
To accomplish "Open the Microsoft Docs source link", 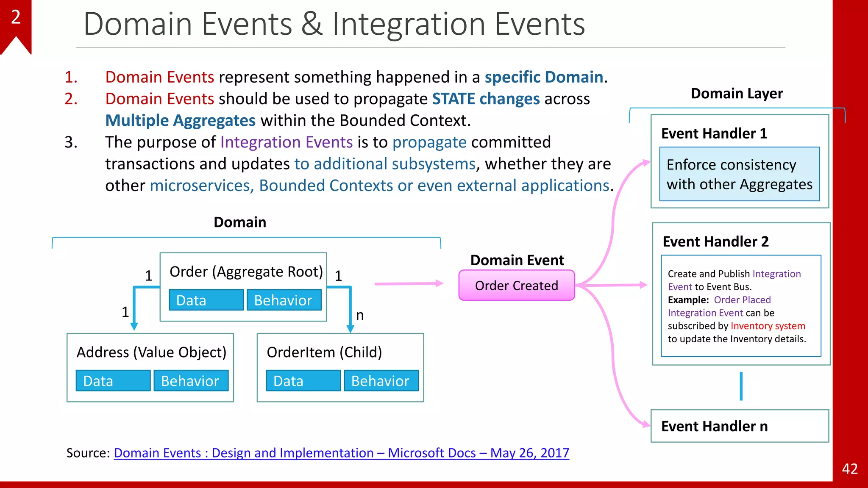I will [x=341, y=453].
